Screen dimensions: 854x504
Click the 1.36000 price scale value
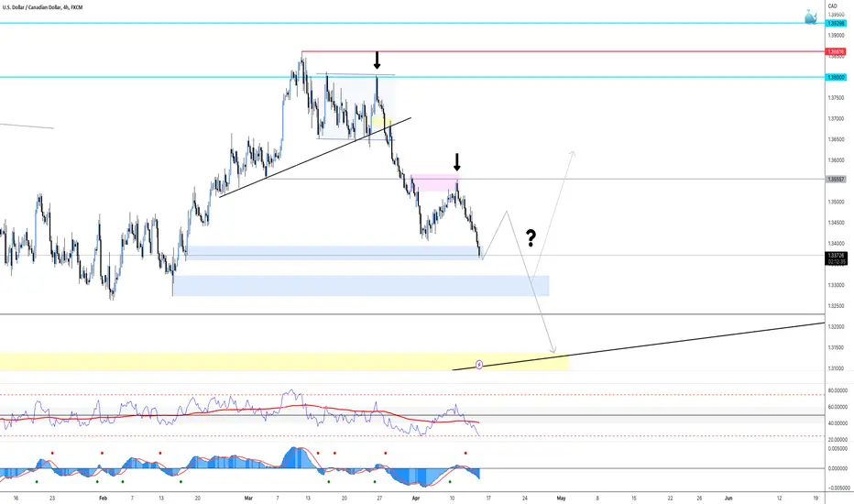coord(836,160)
